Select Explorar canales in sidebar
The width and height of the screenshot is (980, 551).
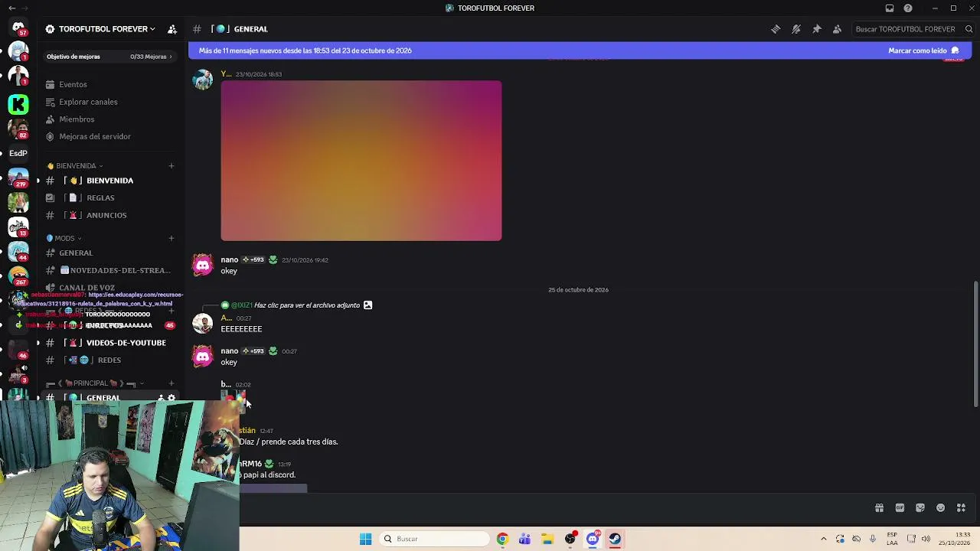[x=88, y=102]
